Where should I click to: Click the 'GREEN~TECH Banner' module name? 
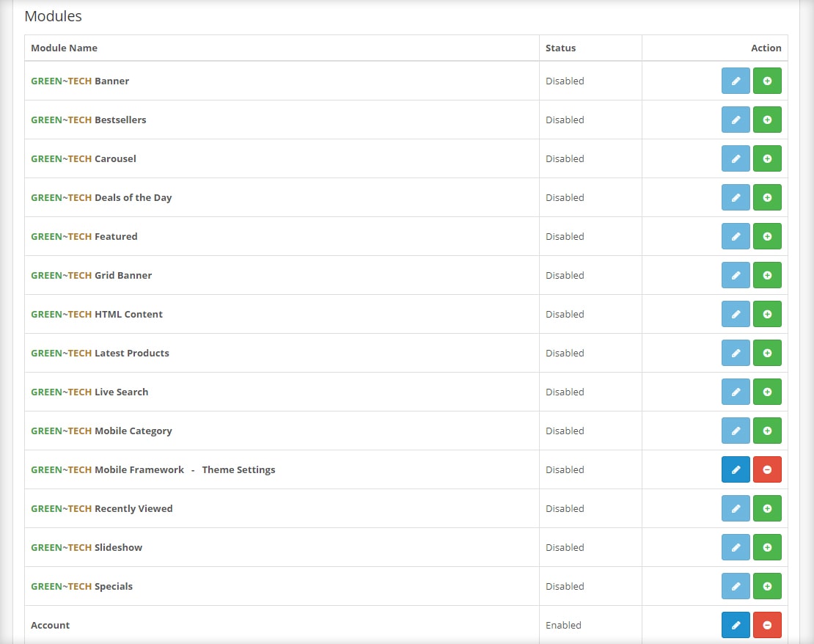(x=80, y=81)
